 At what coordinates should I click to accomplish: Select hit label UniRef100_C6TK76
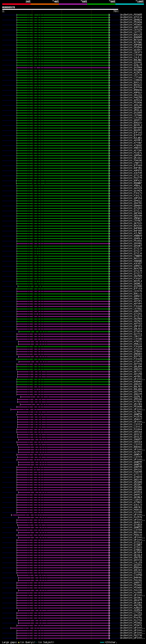pyautogui.click(x=131, y=291)
